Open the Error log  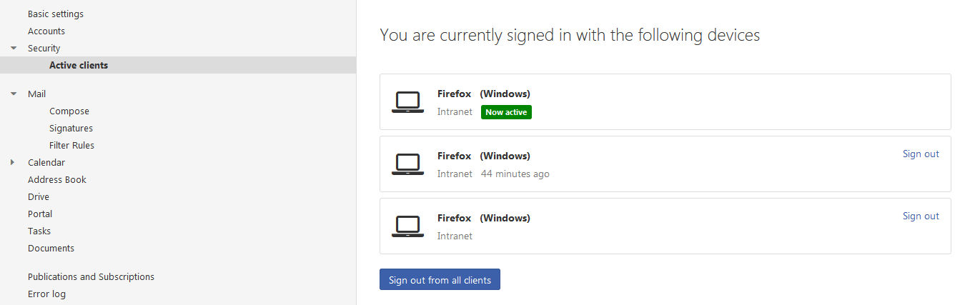click(x=46, y=294)
